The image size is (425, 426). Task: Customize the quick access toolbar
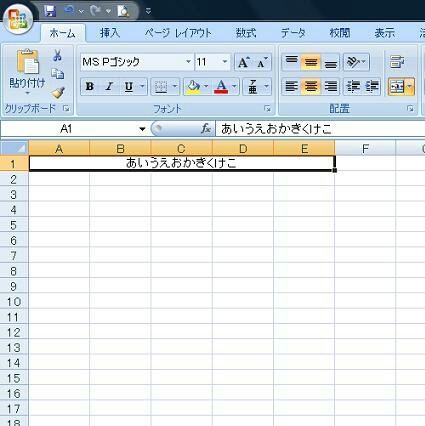pyautogui.click(x=148, y=11)
